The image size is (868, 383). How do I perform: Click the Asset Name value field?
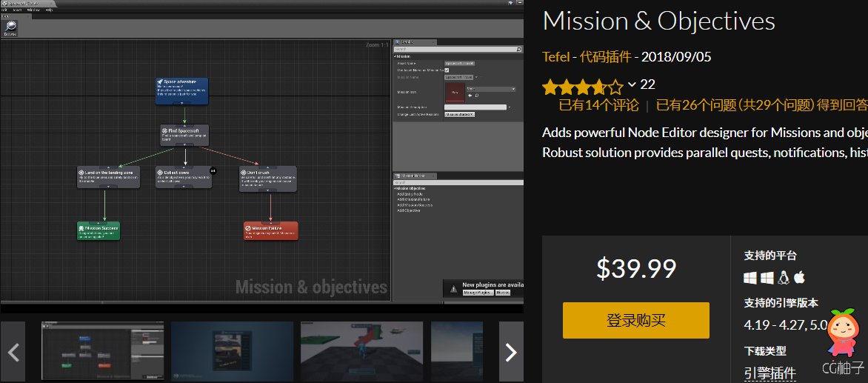pos(459,64)
